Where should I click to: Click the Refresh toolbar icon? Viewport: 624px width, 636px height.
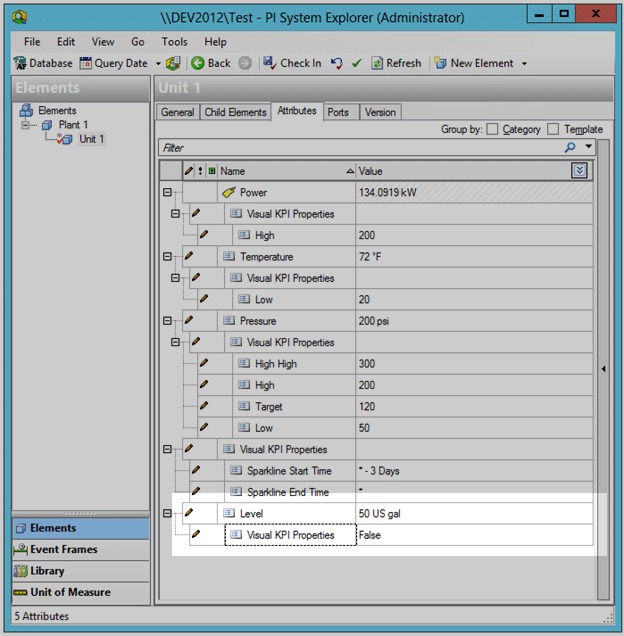[x=377, y=63]
